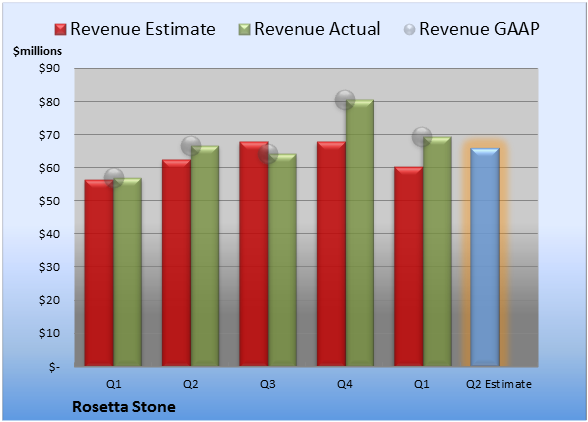
Task: Select the 'Revenue Estimate' legend label
Action: (143, 29)
